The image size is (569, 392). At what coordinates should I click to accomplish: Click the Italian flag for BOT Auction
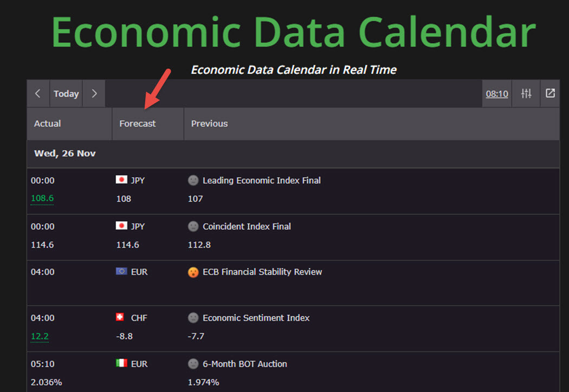121,363
